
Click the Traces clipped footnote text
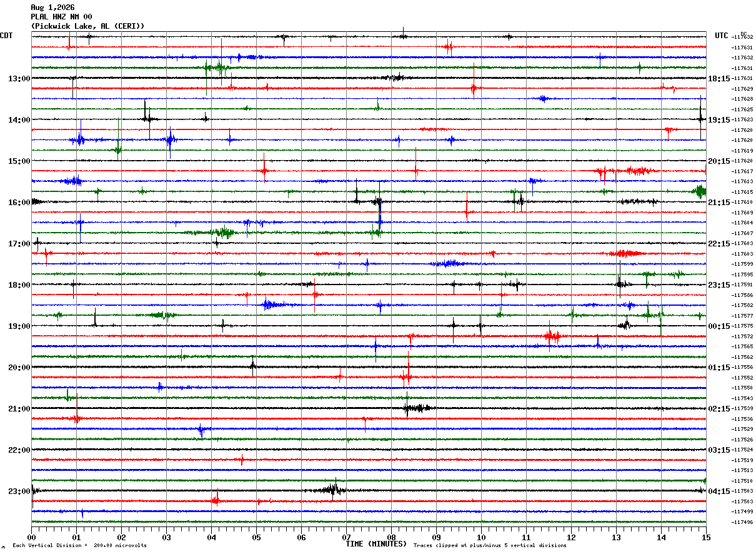490,546
